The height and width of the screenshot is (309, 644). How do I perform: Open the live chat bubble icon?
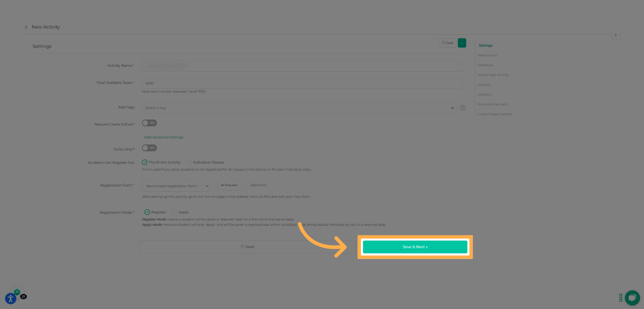point(632,298)
